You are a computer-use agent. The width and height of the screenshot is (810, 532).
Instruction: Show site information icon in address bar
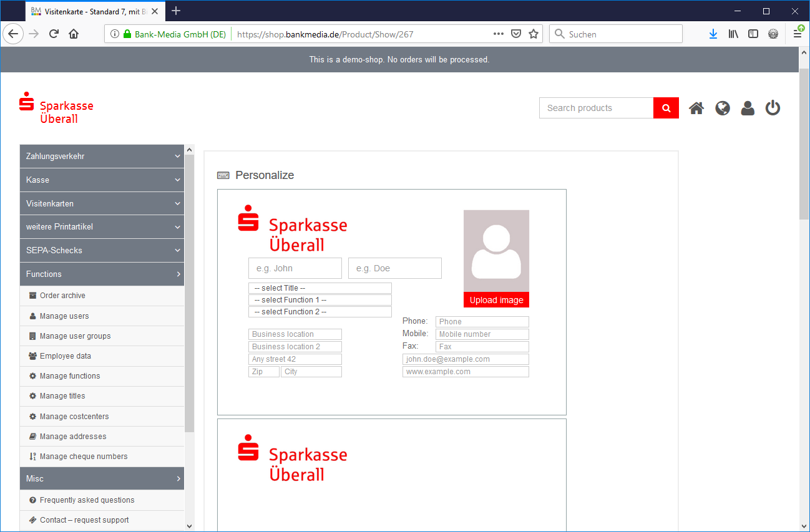(115, 34)
